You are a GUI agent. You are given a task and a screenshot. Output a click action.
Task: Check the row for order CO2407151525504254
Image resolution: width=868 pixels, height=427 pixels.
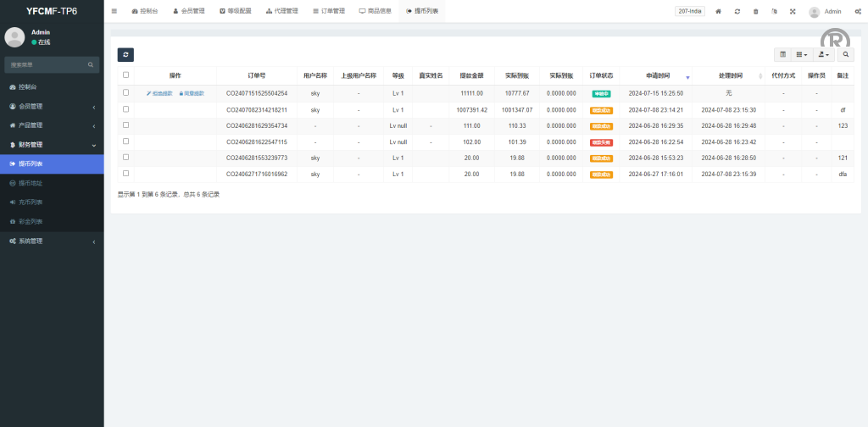[126, 93]
